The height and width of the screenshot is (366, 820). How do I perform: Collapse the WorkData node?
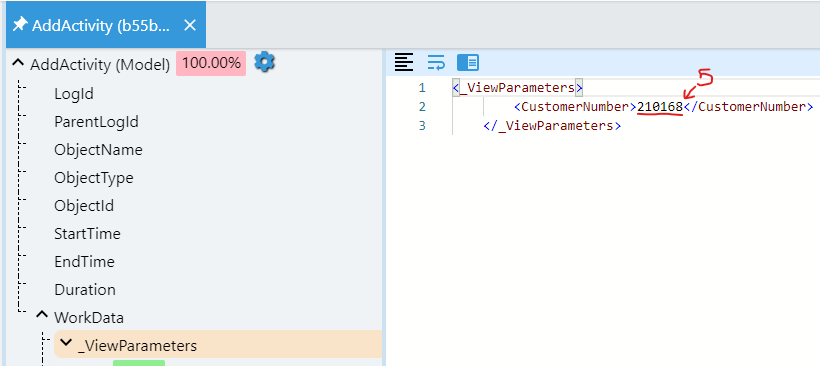(x=42, y=316)
